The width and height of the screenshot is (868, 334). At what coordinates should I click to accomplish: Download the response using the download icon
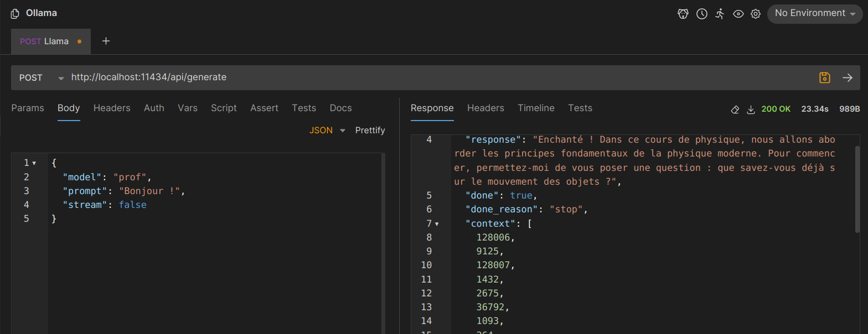[x=751, y=109]
